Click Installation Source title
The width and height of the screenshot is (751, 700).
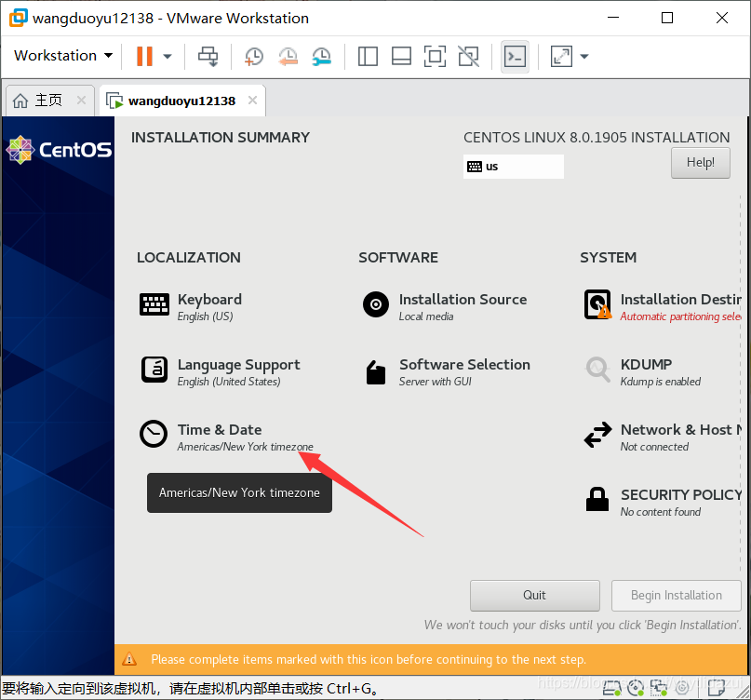point(463,300)
